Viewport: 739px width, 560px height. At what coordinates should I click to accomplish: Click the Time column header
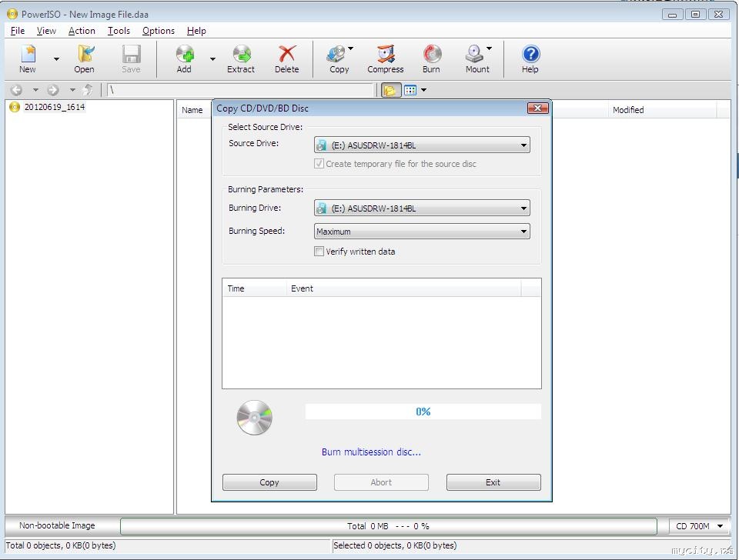(254, 288)
